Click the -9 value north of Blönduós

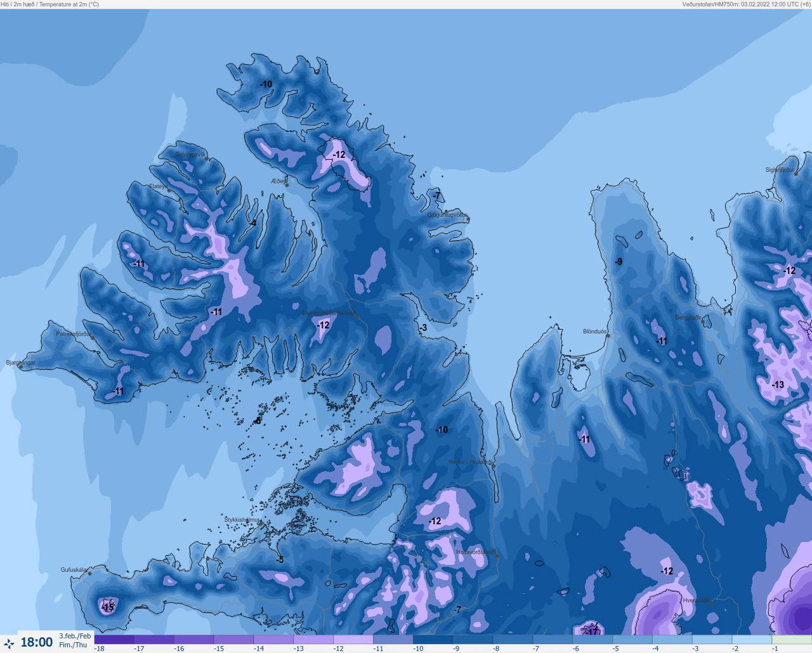tap(619, 262)
